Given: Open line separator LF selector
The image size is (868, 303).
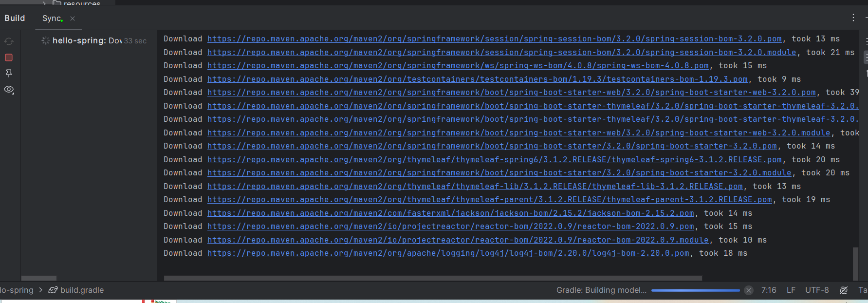Looking at the screenshot, I should pyautogui.click(x=791, y=290).
